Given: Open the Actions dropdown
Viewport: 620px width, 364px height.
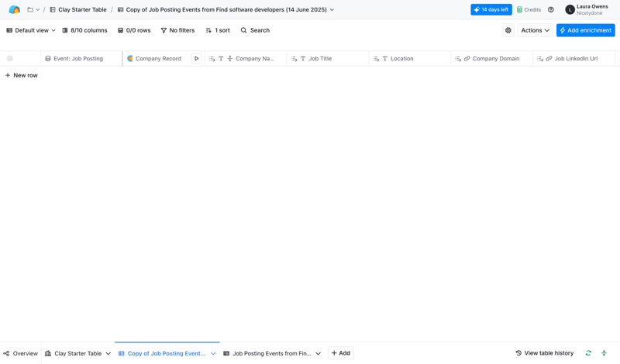Looking at the screenshot, I should coord(535,30).
